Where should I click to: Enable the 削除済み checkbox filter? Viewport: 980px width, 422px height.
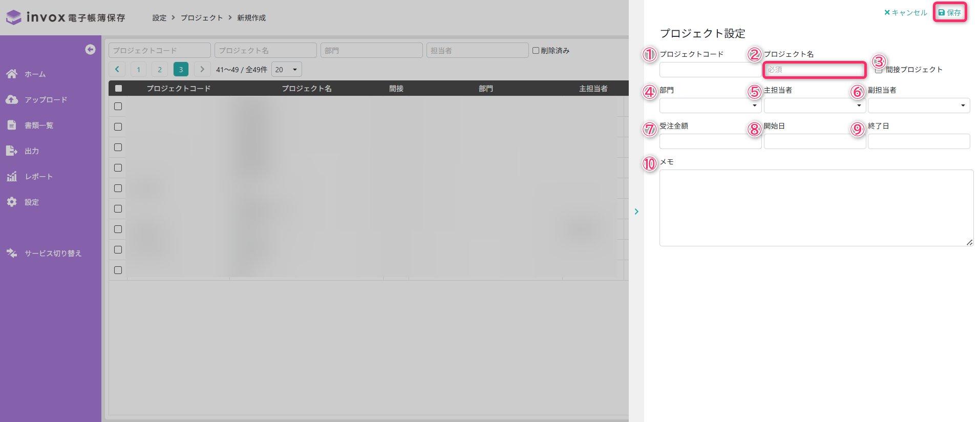[536, 50]
